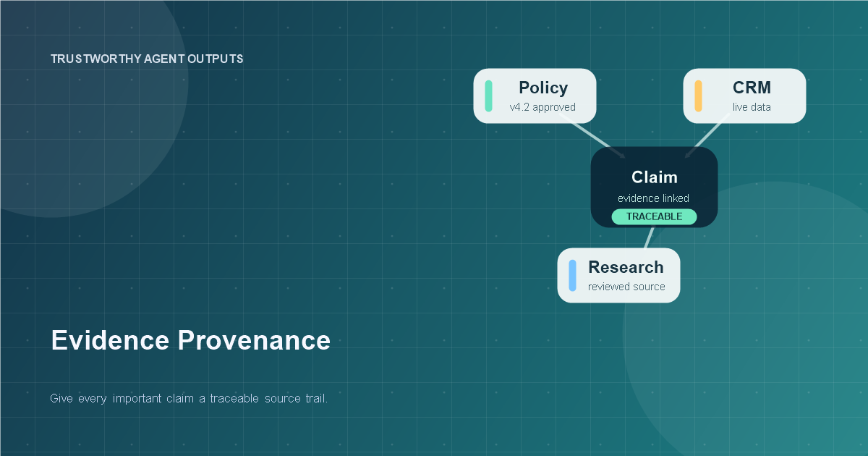This screenshot has width=868, height=456.
Task: Click the 'live data' subtitle
Action: pos(752,107)
